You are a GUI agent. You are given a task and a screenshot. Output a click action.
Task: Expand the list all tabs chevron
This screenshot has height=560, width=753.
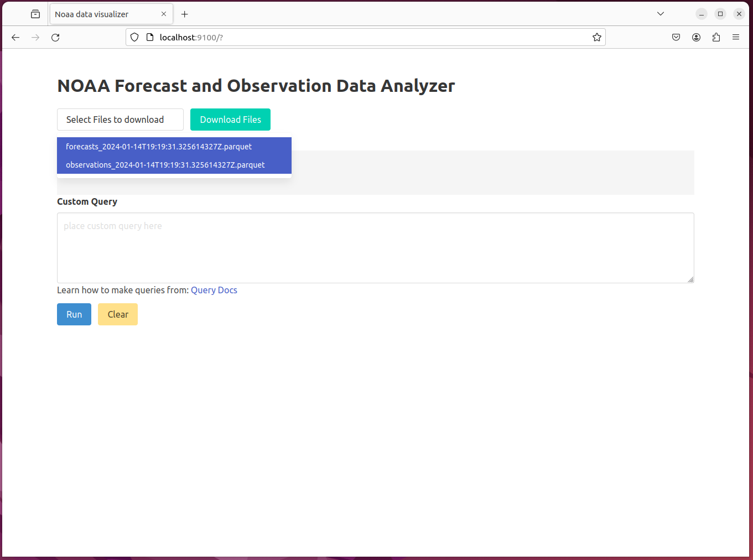tap(661, 14)
